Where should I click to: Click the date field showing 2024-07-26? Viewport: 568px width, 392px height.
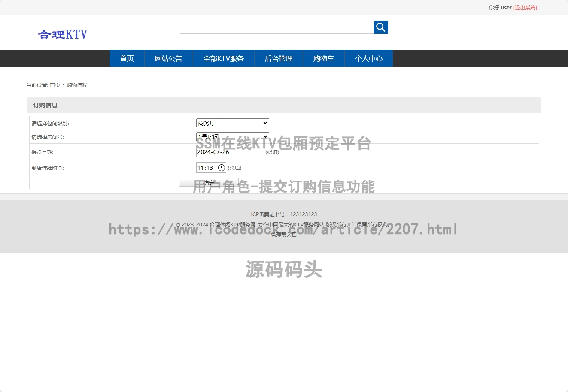tap(230, 152)
